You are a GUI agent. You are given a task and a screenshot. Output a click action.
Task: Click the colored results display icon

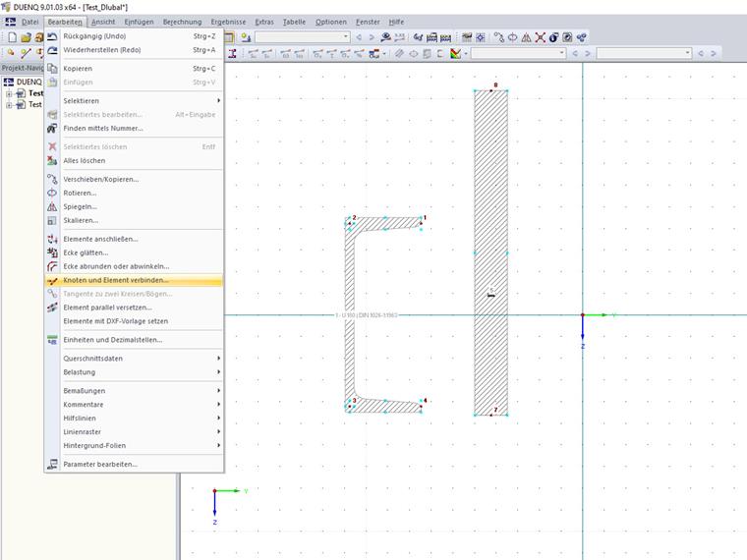455,53
